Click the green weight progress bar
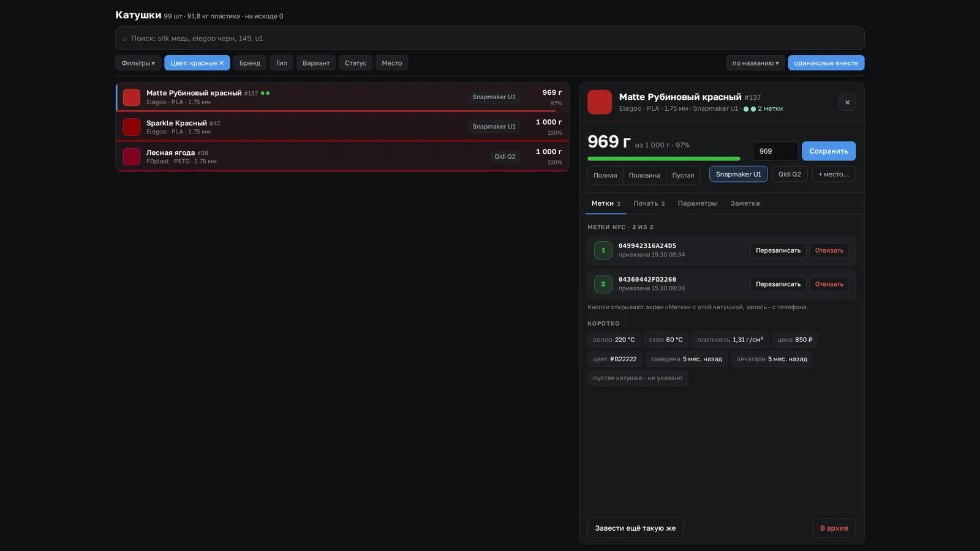 pyautogui.click(x=663, y=159)
